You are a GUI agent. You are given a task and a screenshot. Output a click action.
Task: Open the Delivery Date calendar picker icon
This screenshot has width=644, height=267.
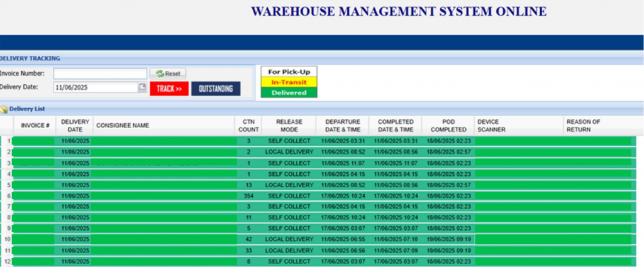[142, 88]
